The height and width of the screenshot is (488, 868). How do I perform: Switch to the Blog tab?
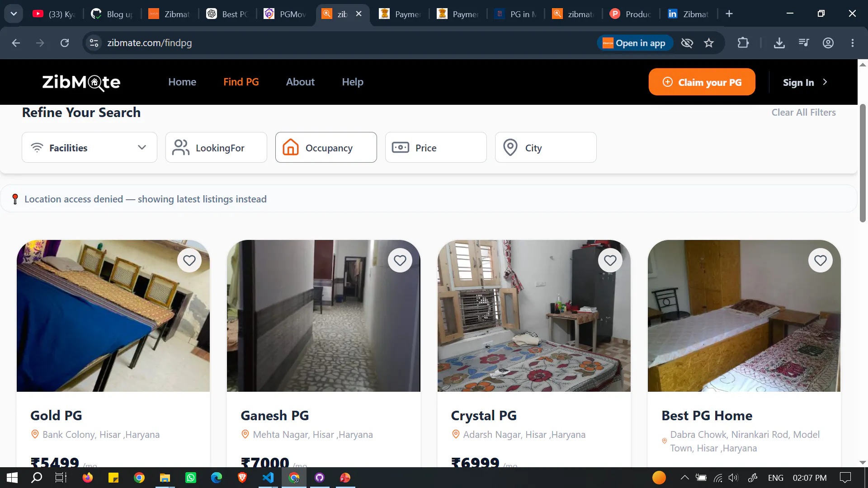tap(112, 14)
